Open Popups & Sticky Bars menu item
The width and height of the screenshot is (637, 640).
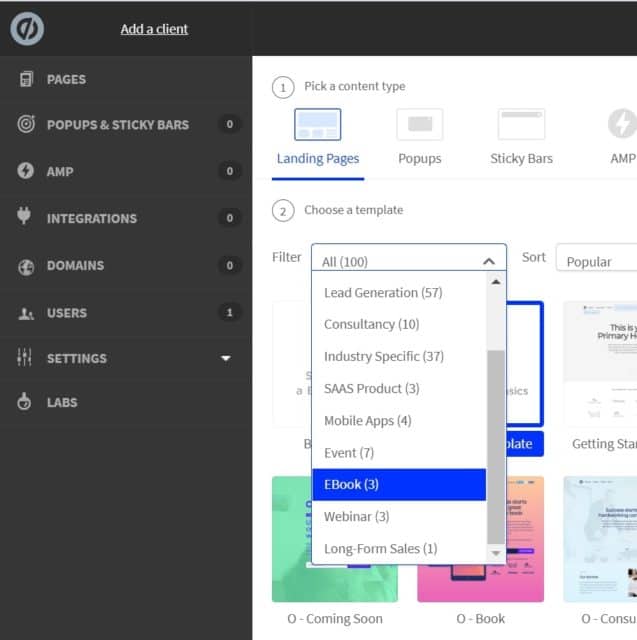point(118,124)
